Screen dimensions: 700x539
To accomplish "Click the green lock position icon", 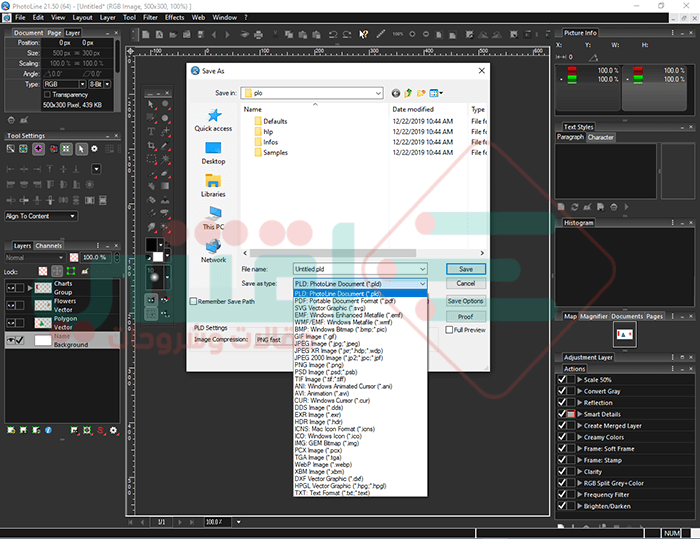I will 71,271.
